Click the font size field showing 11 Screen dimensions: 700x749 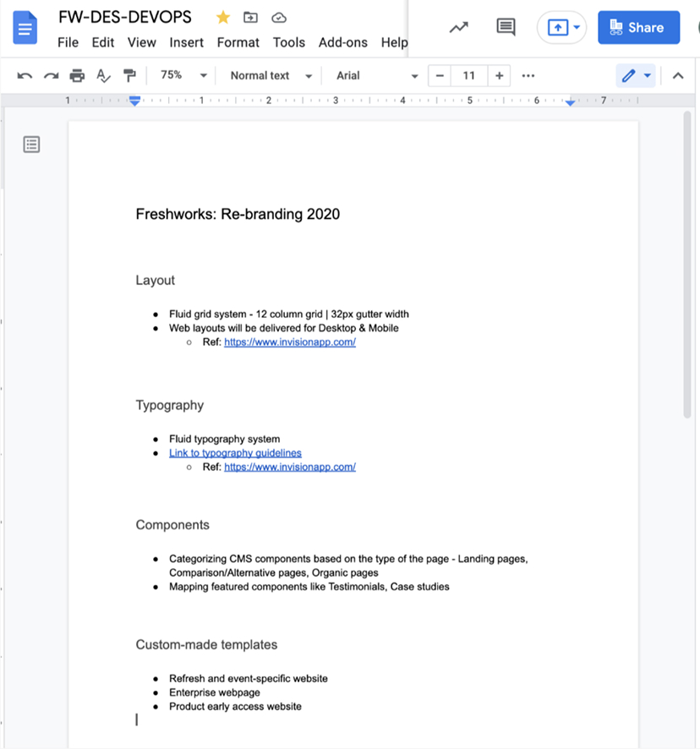click(x=468, y=75)
